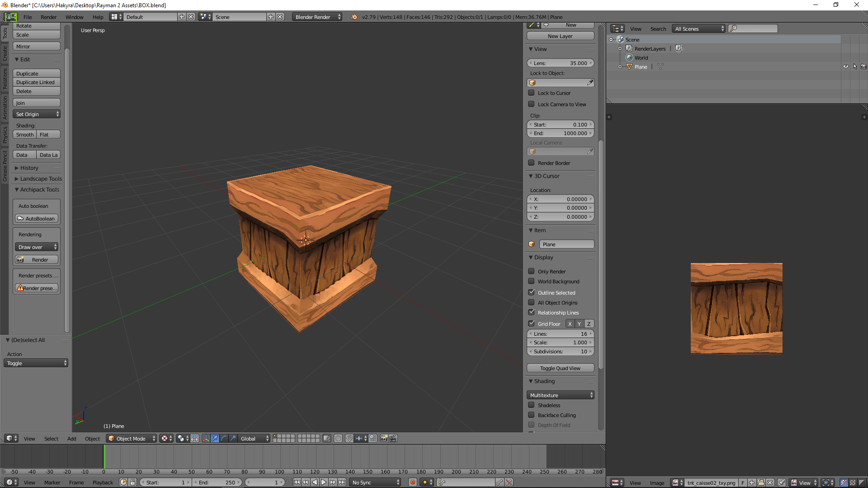This screenshot has height=488, width=868.
Task: Open the Object Mode dropdown
Action: coord(132,438)
